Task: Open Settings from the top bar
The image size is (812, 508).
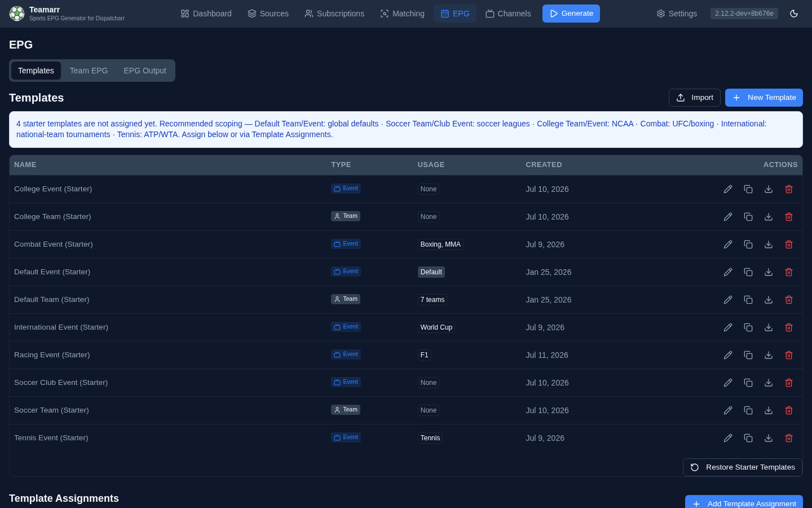Action: (x=677, y=14)
